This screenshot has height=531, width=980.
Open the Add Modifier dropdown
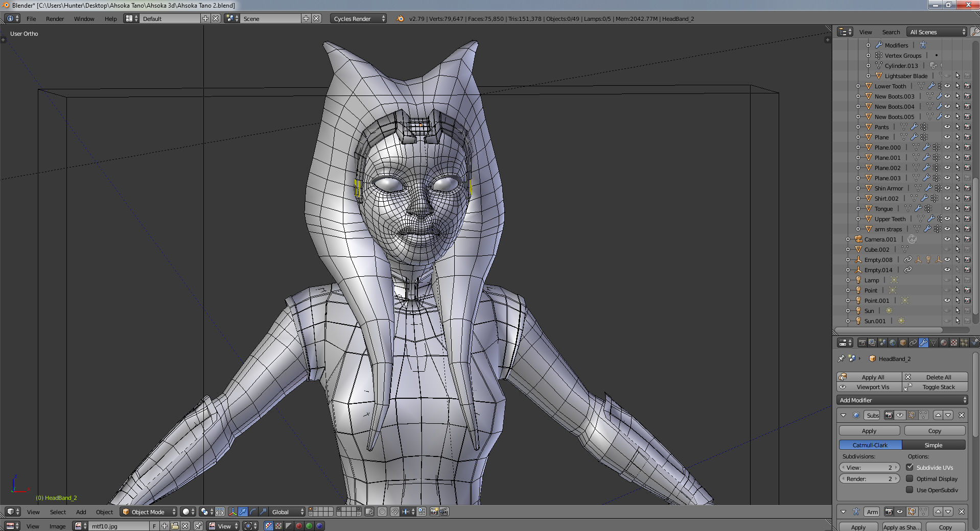(x=902, y=400)
